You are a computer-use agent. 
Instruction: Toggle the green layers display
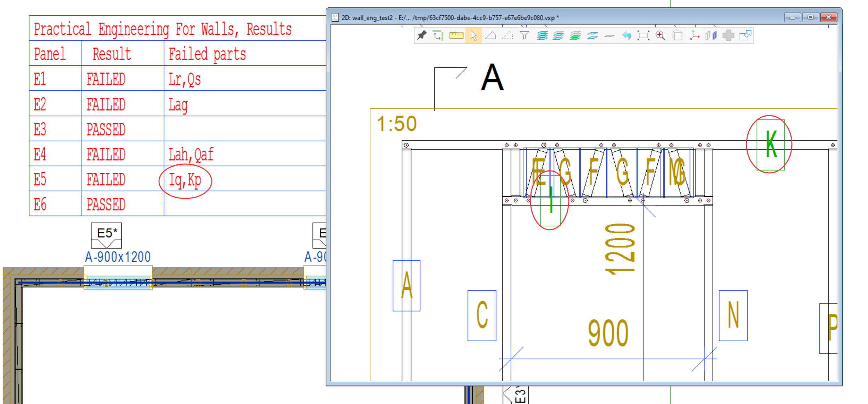click(x=575, y=35)
